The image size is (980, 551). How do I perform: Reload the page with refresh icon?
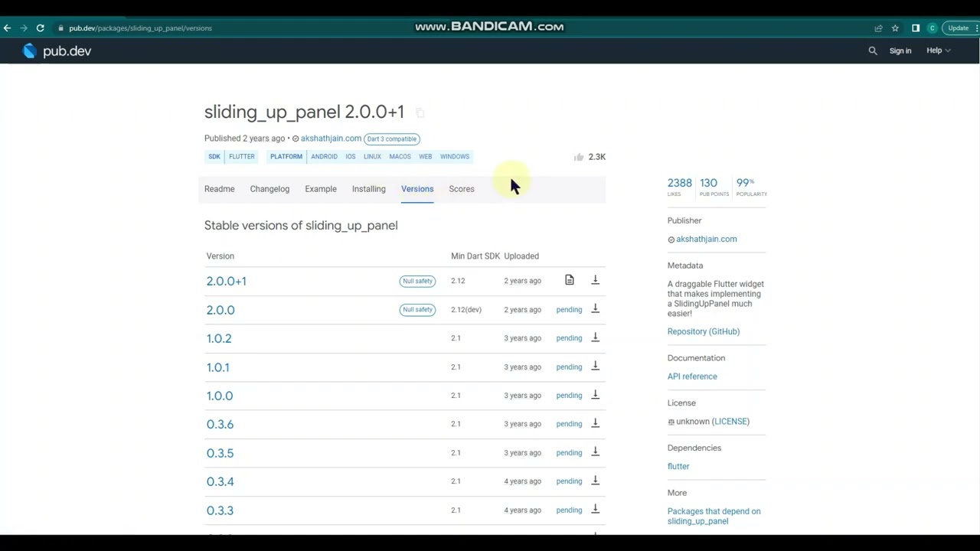pos(40,28)
